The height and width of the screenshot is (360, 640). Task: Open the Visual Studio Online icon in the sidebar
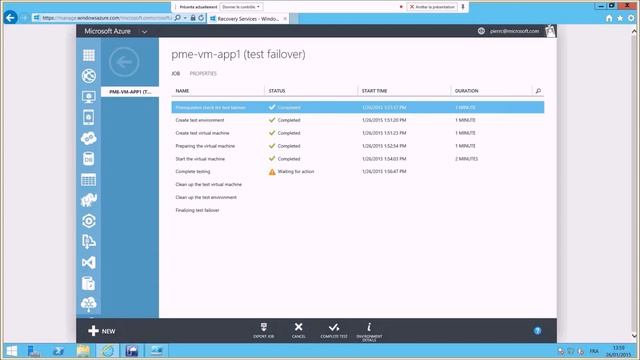(89, 262)
